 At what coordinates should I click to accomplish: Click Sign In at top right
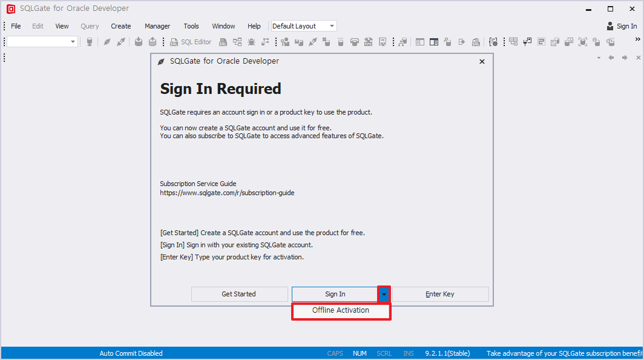coord(622,26)
